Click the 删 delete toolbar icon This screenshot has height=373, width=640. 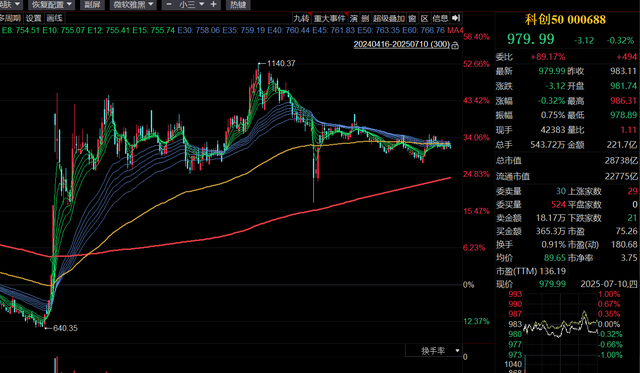coord(365,18)
